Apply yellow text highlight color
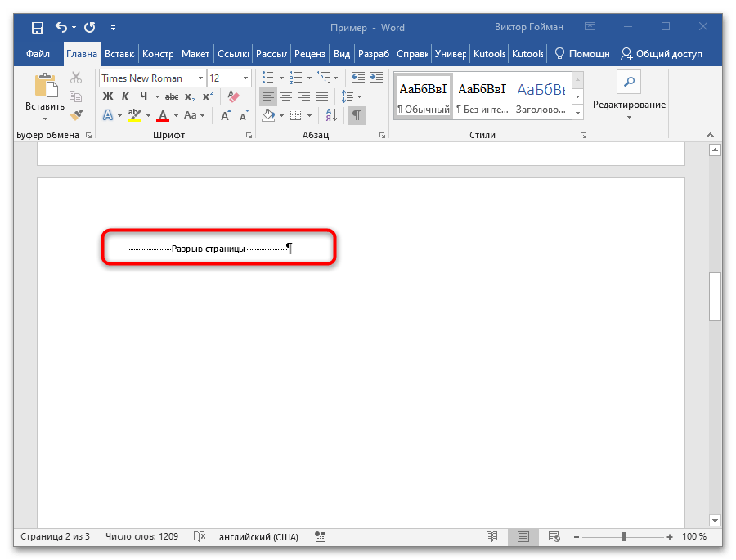 [x=135, y=115]
